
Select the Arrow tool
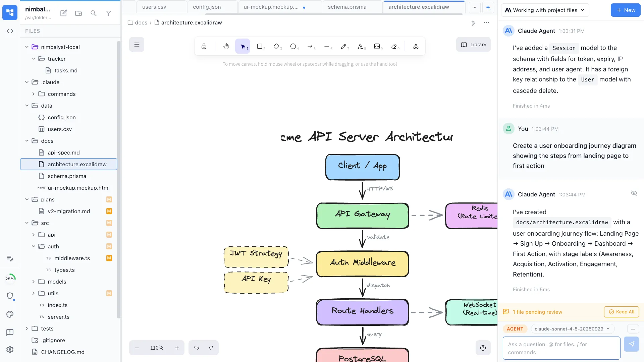point(310,46)
